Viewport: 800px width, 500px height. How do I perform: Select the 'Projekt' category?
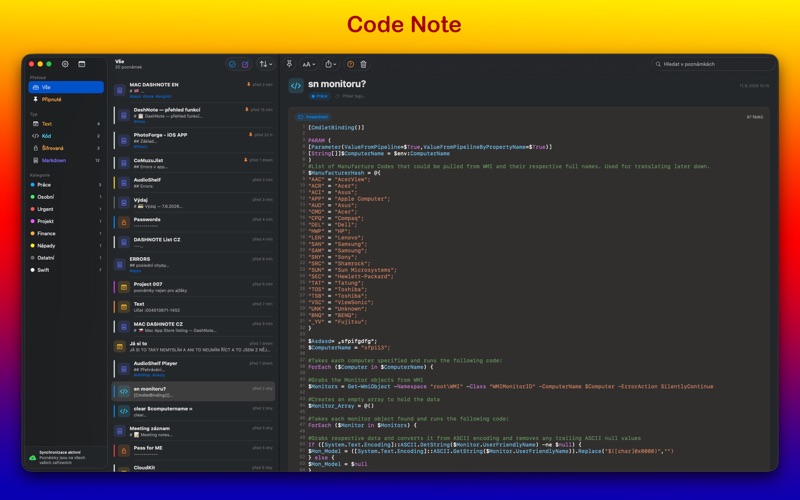66,221
